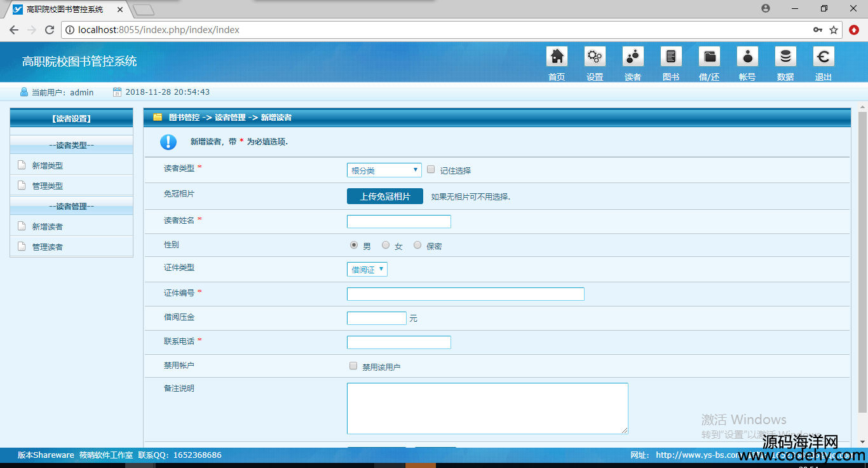
Task: Click the 首页 home icon
Action: (x=557, y=57)
